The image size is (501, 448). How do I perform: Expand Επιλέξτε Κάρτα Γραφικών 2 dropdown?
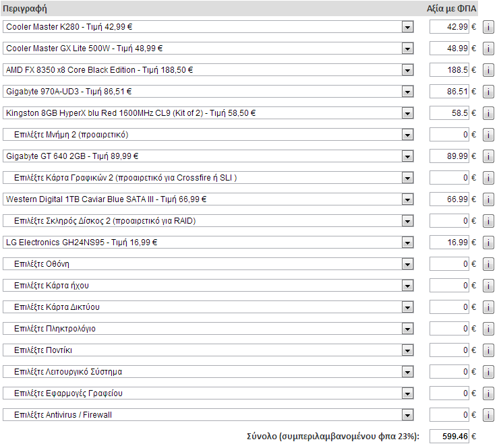coord(208,178)
